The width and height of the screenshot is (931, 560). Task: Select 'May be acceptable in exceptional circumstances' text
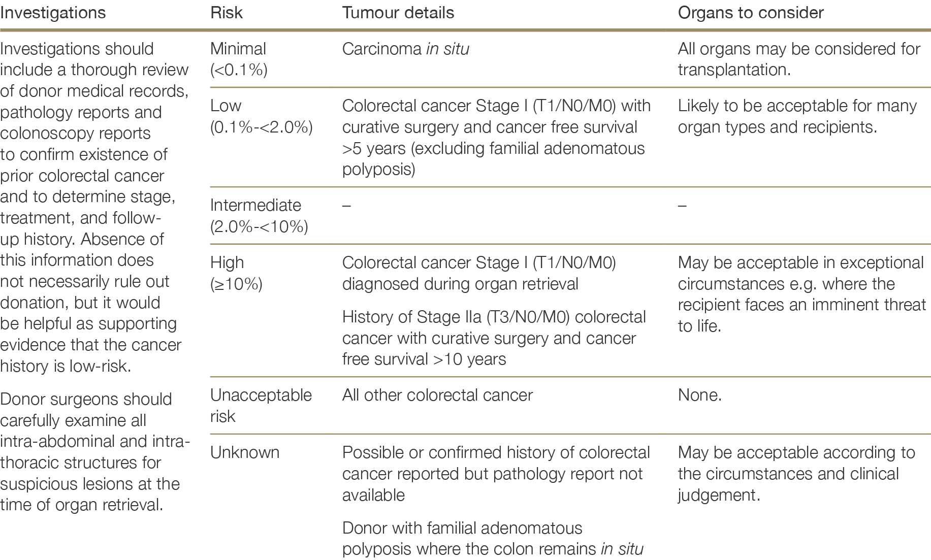pyautogui.click(x=801, y=294)
